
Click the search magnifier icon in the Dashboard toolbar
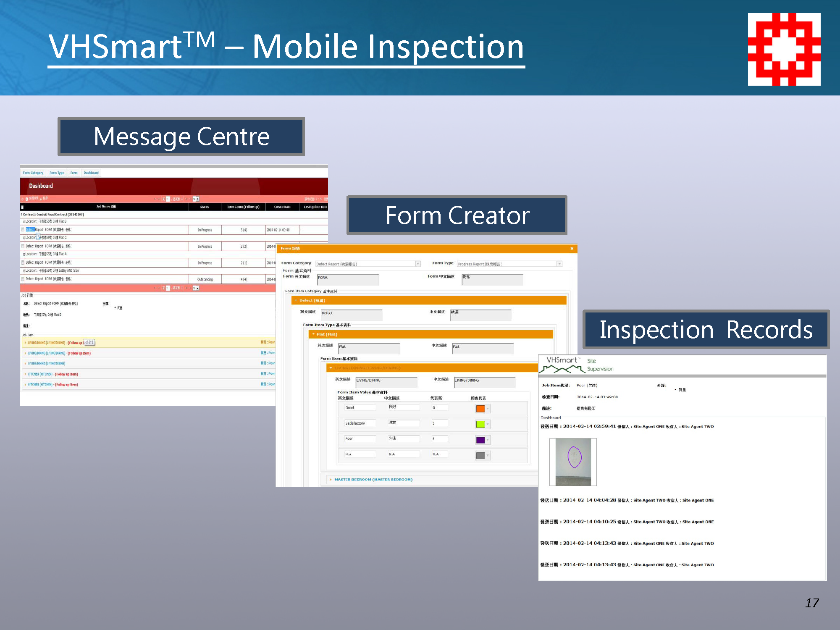41,199
